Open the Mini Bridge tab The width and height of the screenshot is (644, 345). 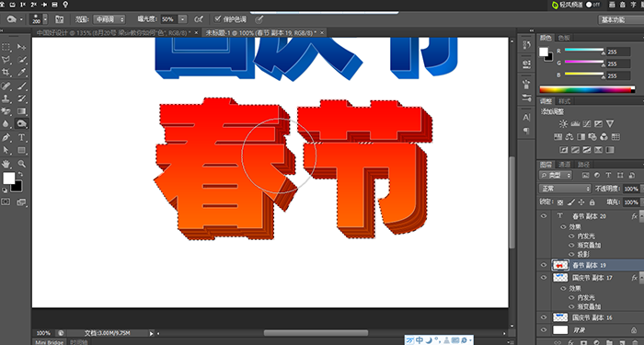click(49, 342)
